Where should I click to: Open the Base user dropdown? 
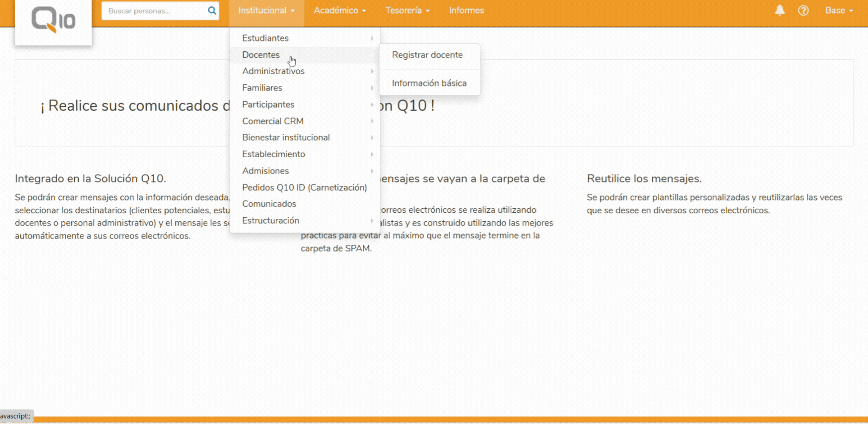click(x=839, y=11)
